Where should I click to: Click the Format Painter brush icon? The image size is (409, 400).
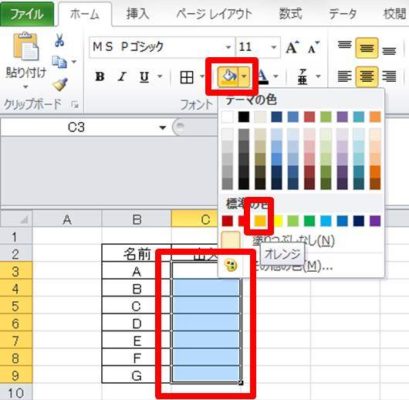tap(60, 84)
